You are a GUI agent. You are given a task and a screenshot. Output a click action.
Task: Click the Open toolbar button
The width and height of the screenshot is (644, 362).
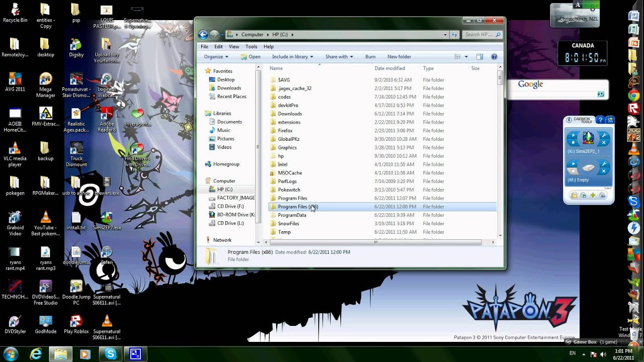coord(251,57)
